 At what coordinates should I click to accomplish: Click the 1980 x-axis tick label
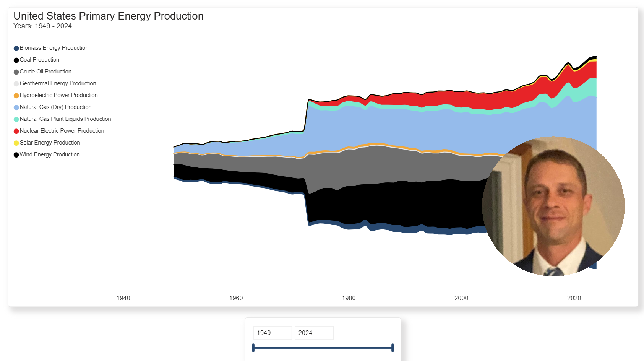349,298
